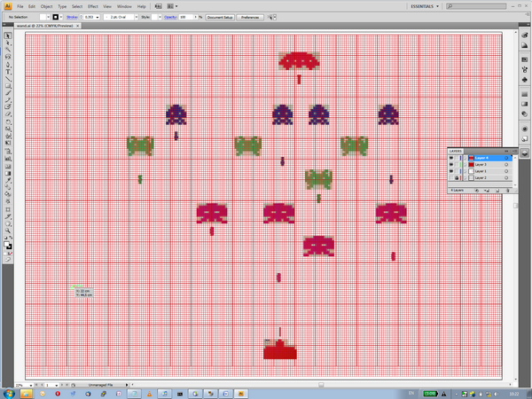Hide Layer 3 using its eye icon
The image size is (532, 399).
[451, 165]
